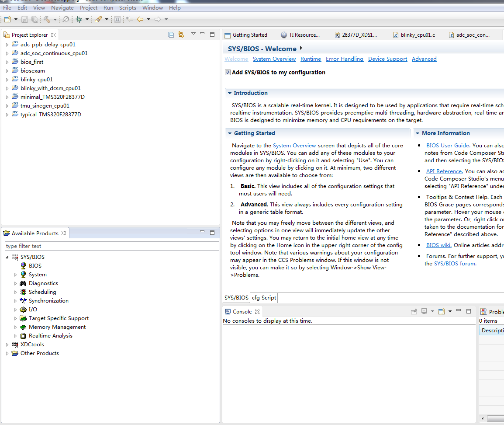
Task: Open the Error Handling link
Action: pyautogui.click(x=345, y=59)
